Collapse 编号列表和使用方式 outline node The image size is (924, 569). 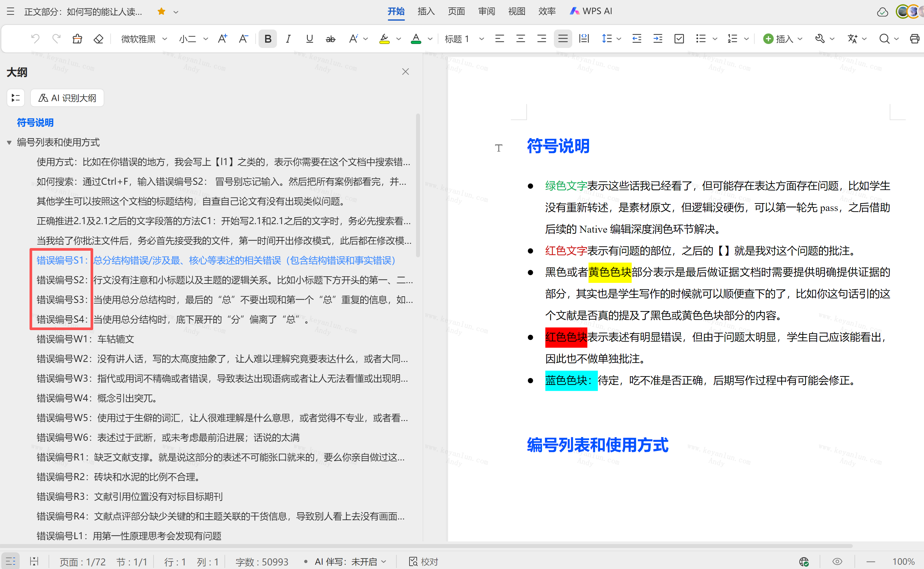pyautogui.click(x=9, y=143)
